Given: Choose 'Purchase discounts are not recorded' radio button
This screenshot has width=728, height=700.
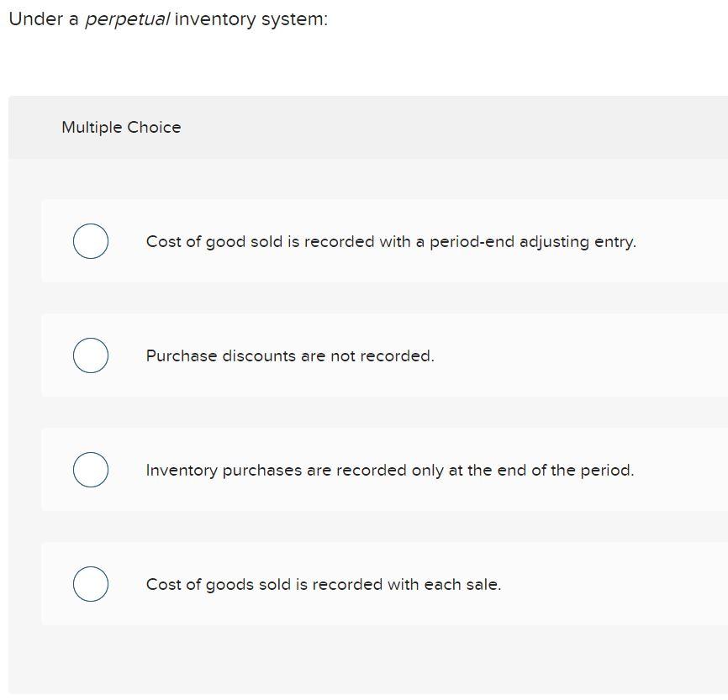Looking at the screenshot, I should pos(91,355).
